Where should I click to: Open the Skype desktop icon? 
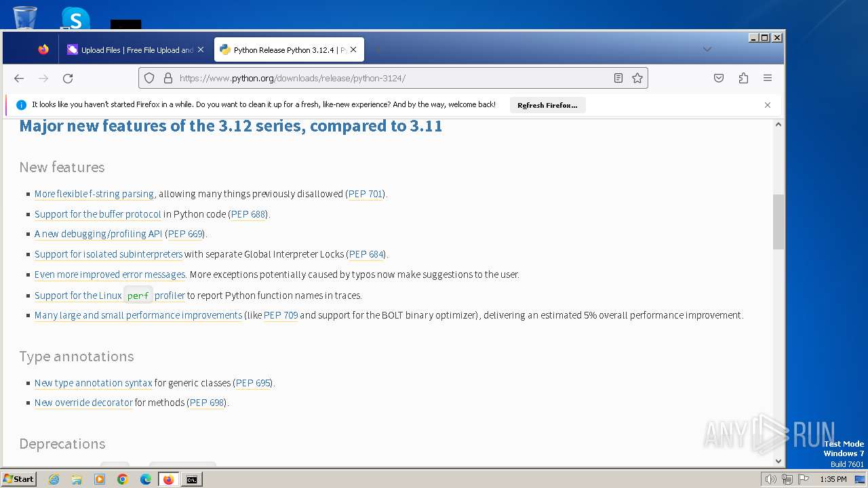click(75, 18)
